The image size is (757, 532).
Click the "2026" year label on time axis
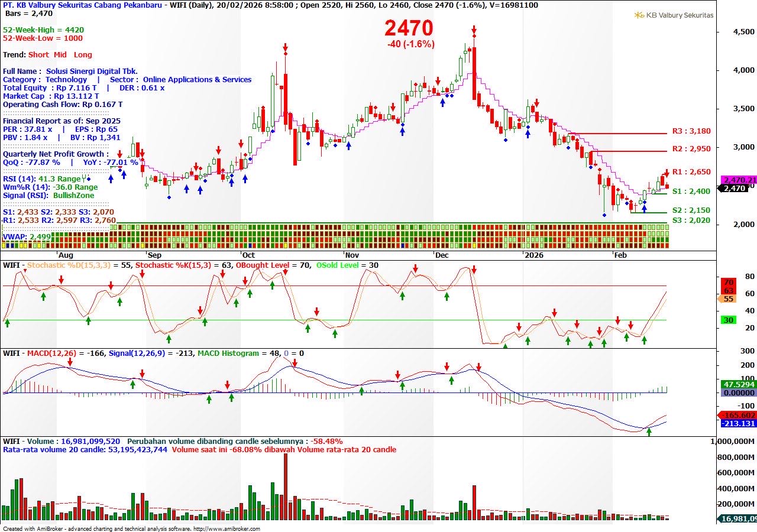[x=534, y=255]
